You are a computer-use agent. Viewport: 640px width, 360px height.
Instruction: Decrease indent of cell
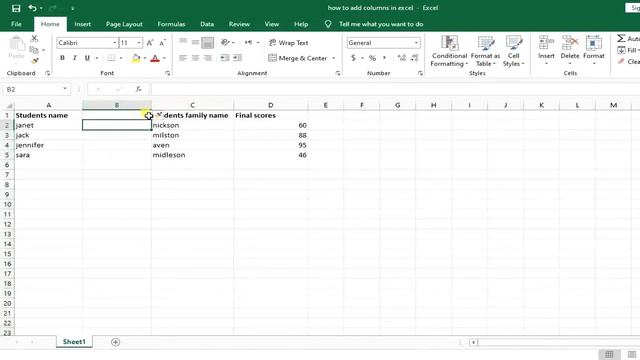click(x=224, y=58)
